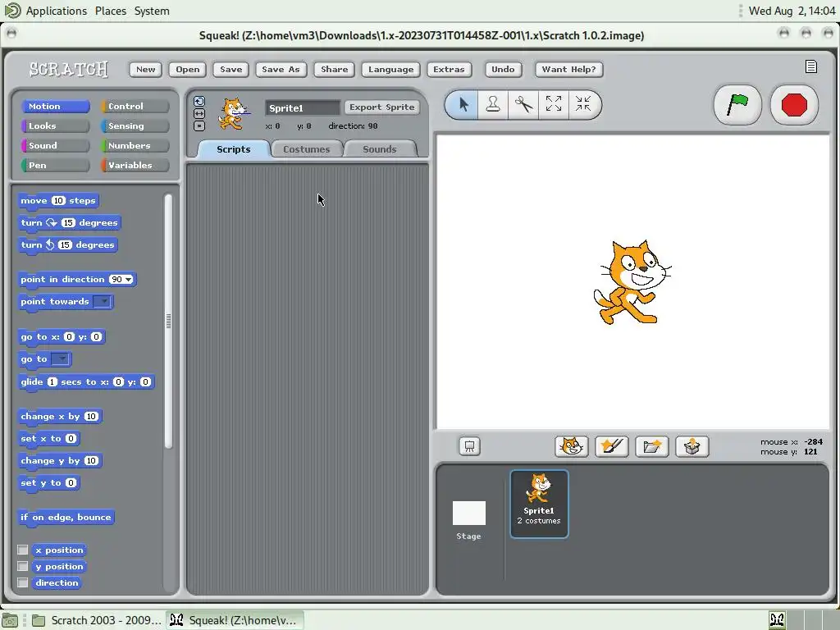Click the blocks palette scrollbar
The image size is (840, 630).
(x=168, y=321)
